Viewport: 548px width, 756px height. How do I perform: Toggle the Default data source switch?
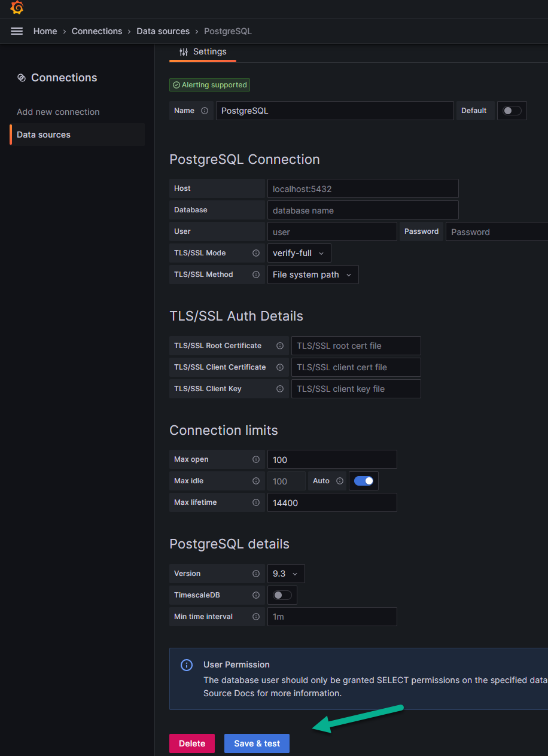click(x=512, y=111)
